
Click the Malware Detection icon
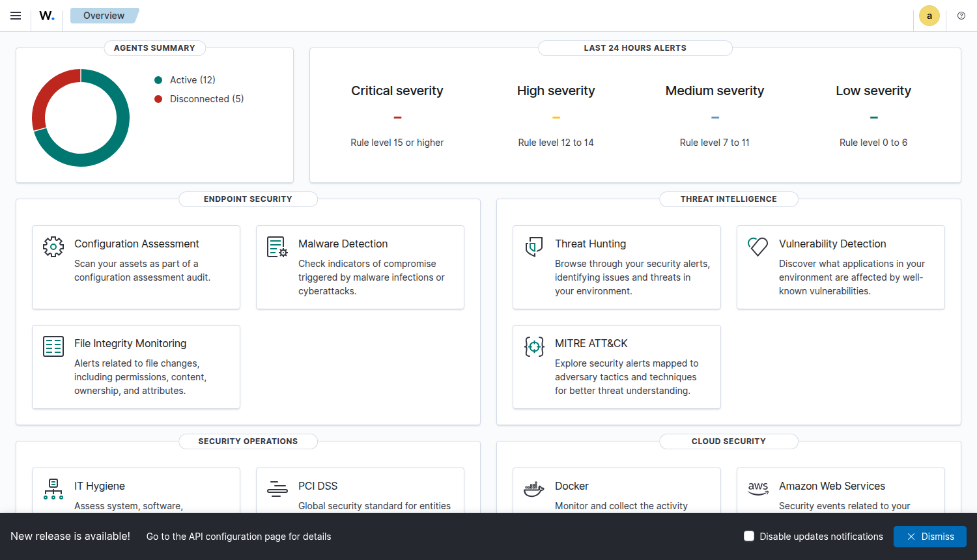point(277,247)
